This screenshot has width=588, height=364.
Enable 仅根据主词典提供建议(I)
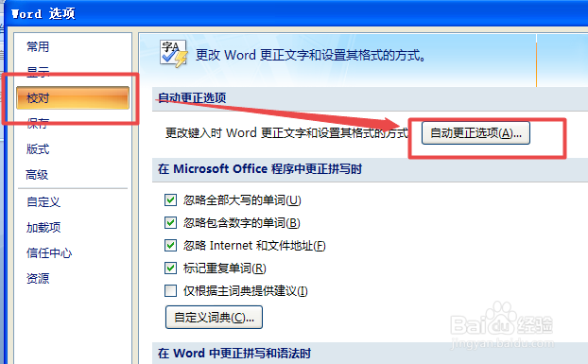point(170,290)
